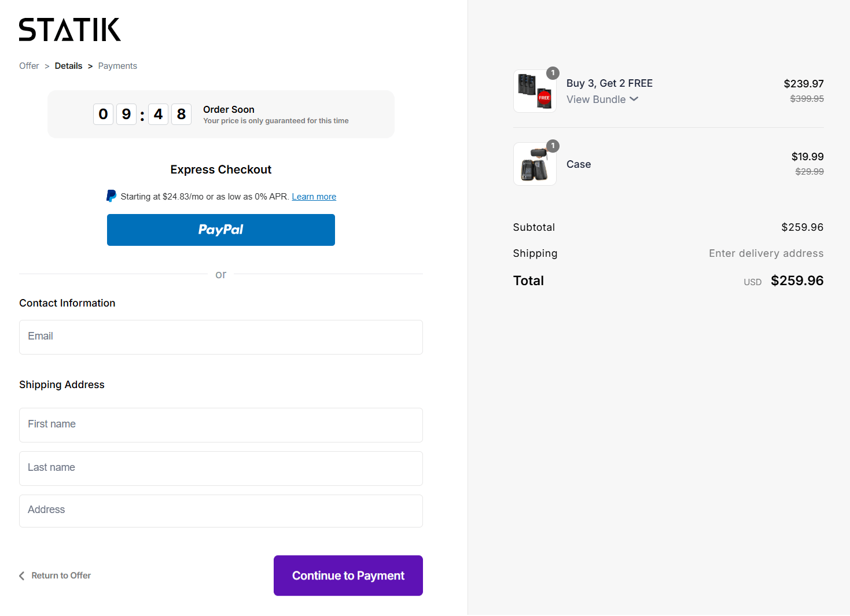Click the PayPal logo next to financing offer
The height and width of the screenshot is (616, 850).
(111, 196)
